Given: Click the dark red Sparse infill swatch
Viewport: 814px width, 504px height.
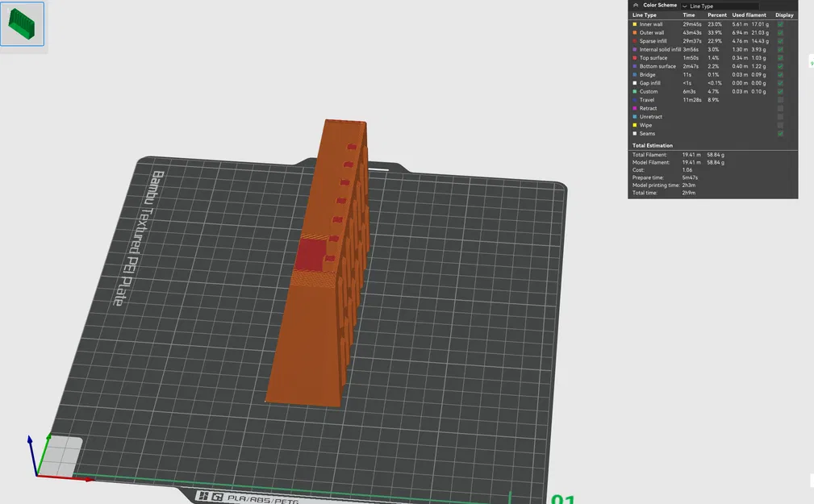Looking at the screenshot, I should [x=634, y=41].
